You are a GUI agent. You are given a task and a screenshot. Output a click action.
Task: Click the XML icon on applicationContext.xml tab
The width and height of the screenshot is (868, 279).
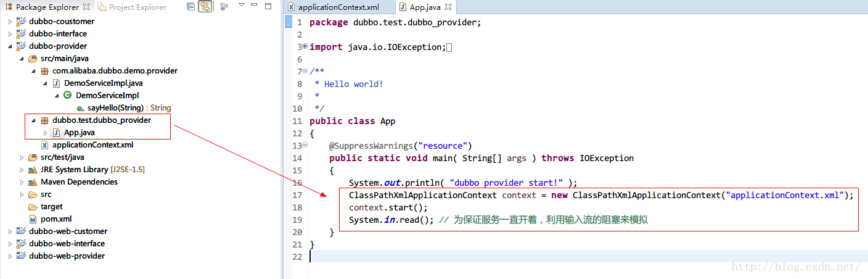click(x=292, y=7)
